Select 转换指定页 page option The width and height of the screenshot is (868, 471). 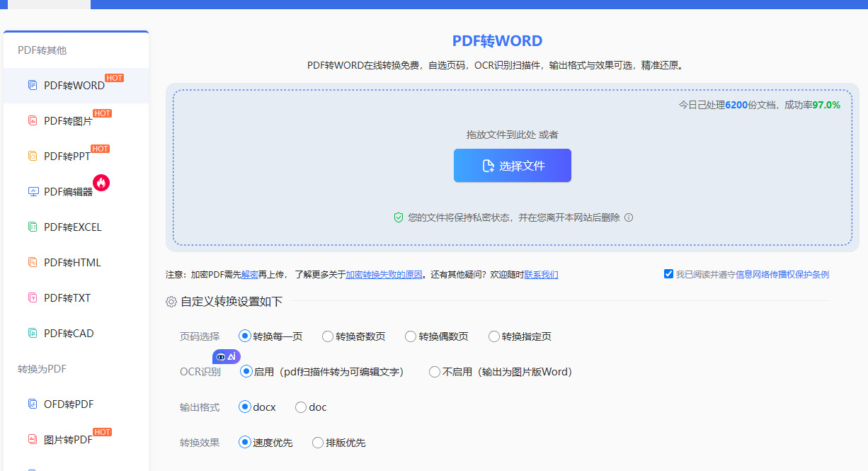[x=494, y=336]
